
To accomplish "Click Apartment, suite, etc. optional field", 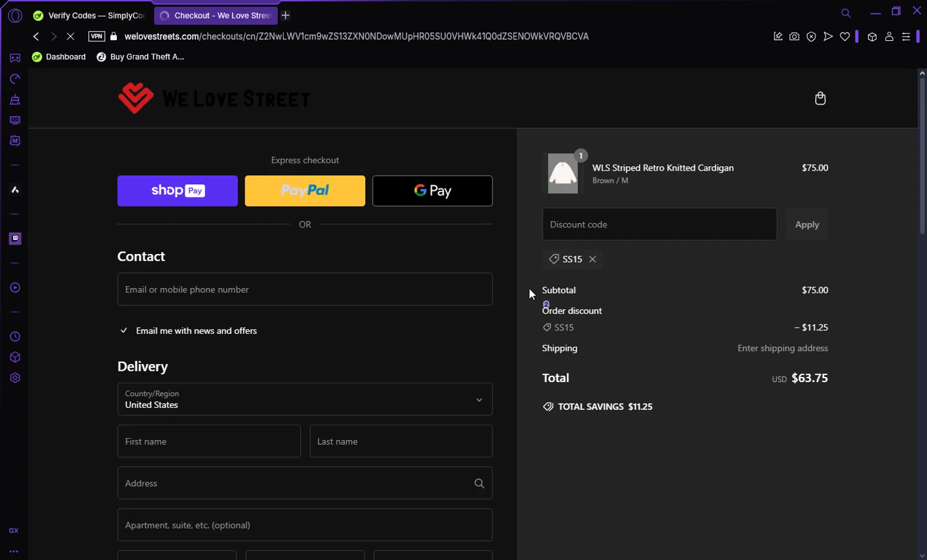I will pyautogui.click(x=305, y=525).
